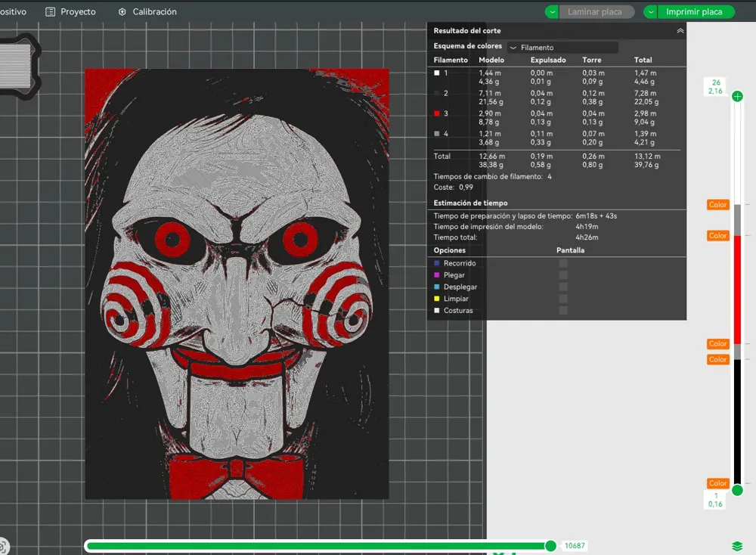Click the Imprimir placa button

point(696,11)
